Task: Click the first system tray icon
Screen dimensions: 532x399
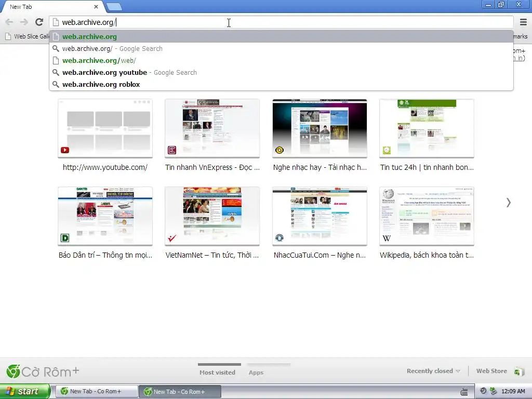Action: [x=483, y=391]
